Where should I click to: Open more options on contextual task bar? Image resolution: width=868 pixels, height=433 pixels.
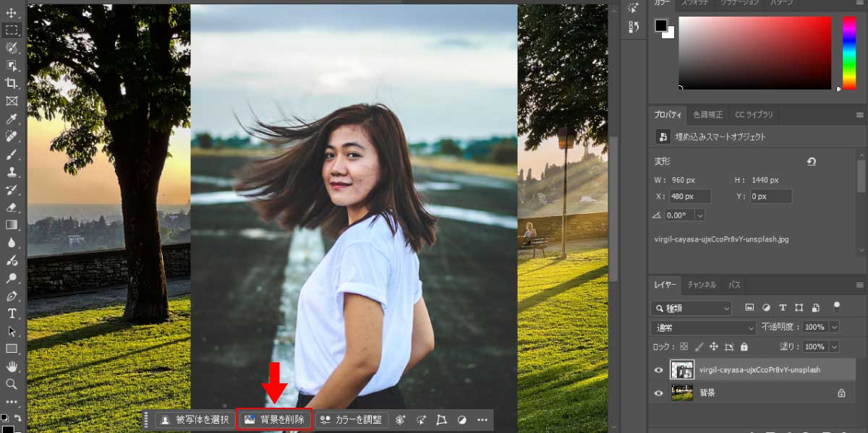pyautogui.click(x=482, y=419)
